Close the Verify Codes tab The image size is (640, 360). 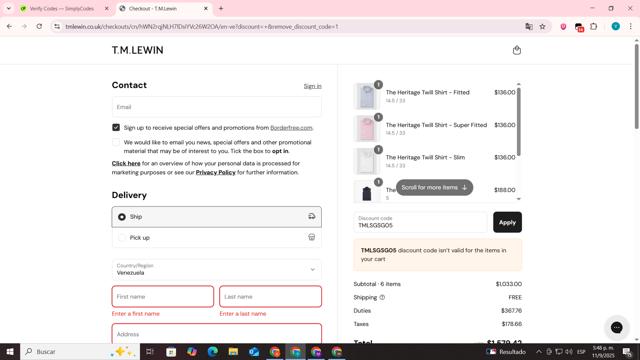[107, 8]
